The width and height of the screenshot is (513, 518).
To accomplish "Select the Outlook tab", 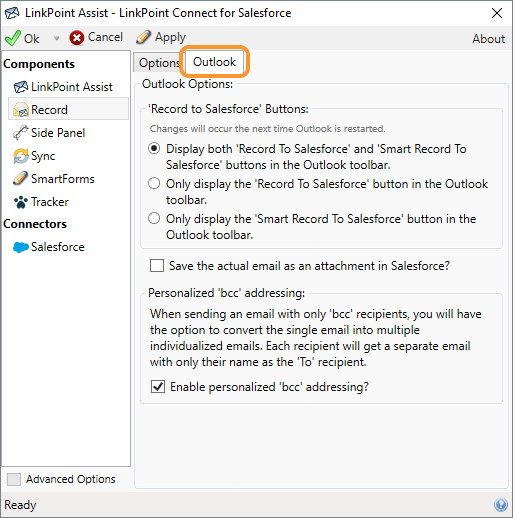I will pos(215,62).
